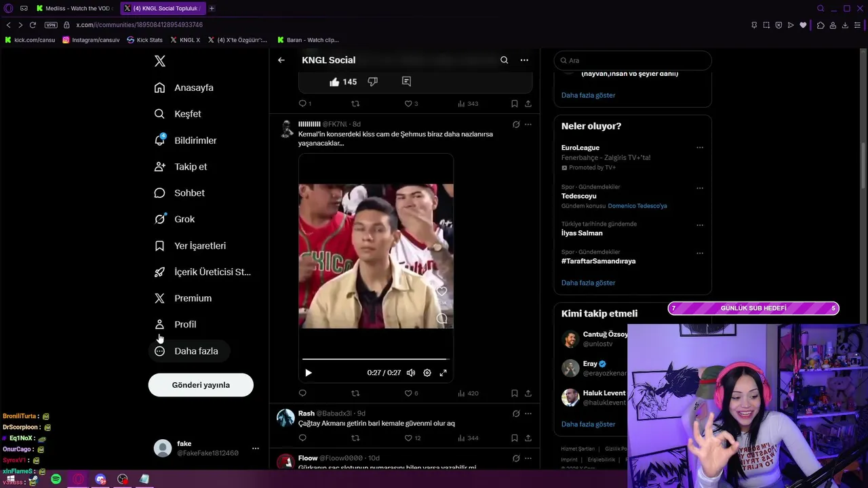868x488 pixels.
Task: Open Spotify from the taskbar
Action: pyautogui.click(x=56, y=479)
